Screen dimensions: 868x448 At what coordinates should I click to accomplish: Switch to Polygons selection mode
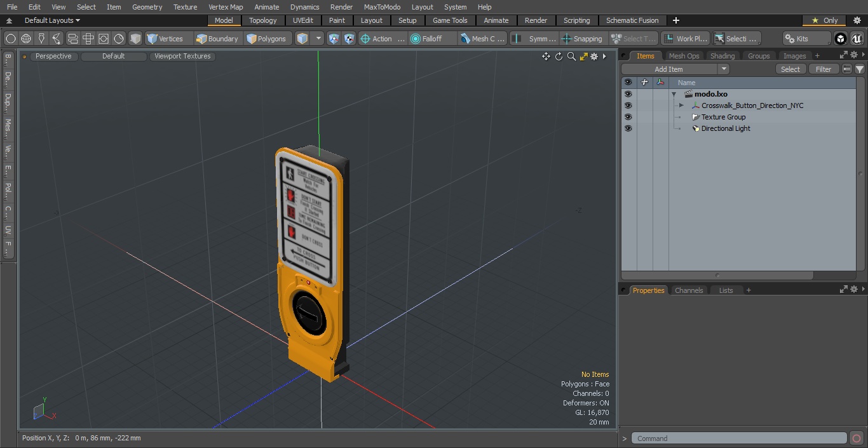(x=267, y=39)
